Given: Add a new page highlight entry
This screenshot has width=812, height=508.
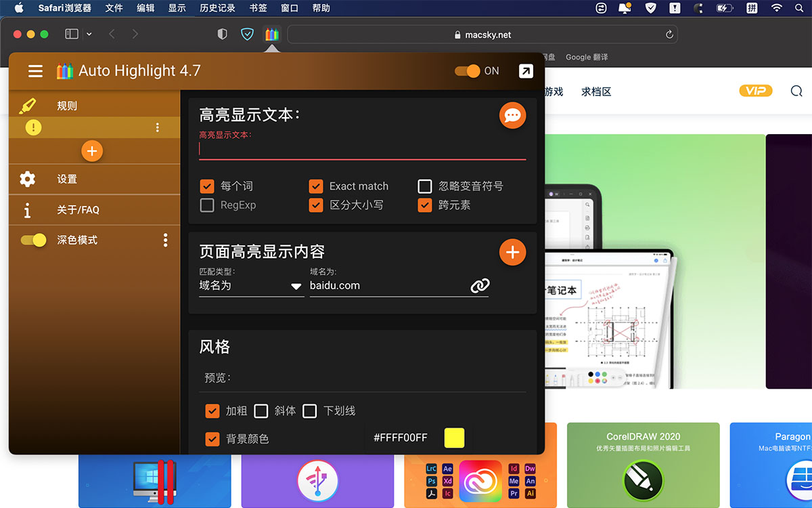Looking at the screenshot, I should tap(512, 252).
